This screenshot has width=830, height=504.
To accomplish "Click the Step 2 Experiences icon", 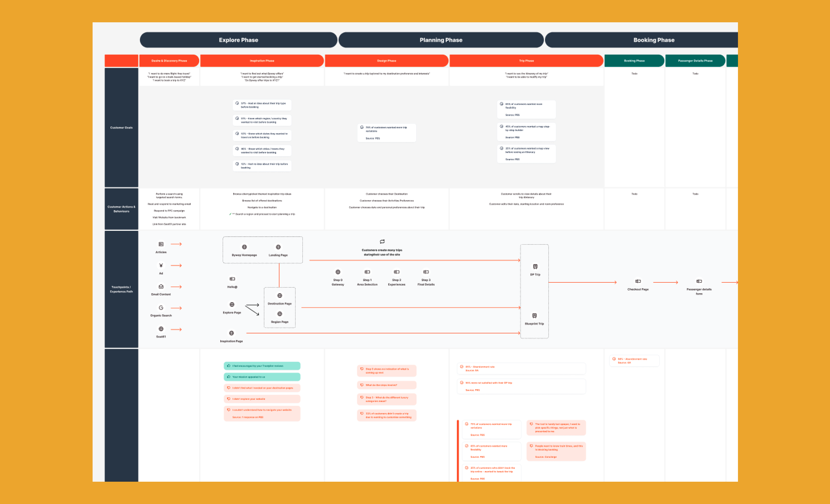I will coord(397,272).
